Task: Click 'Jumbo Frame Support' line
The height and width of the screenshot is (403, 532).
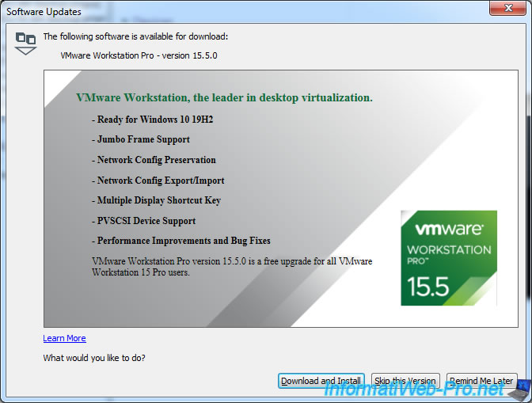Action: point(140,139)
